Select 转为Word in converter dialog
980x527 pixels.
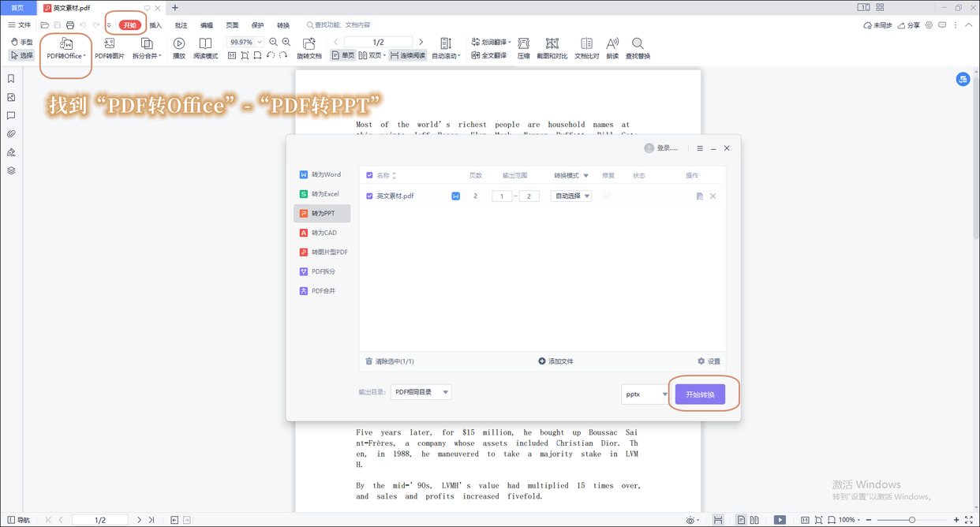[321, 174]
